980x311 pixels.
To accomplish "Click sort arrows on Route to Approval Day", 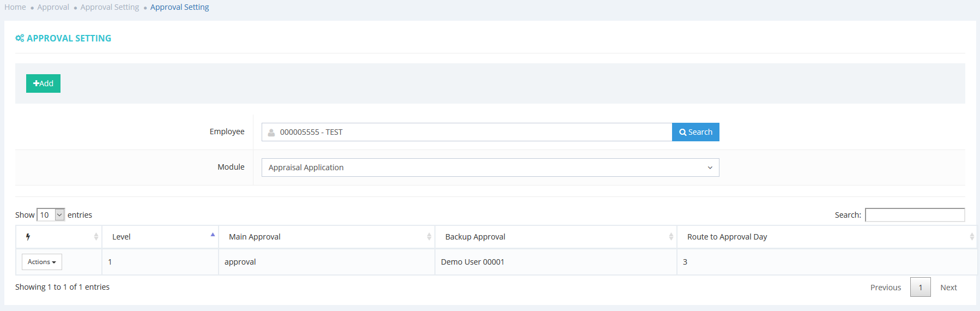I will click(x=971, y=237).
